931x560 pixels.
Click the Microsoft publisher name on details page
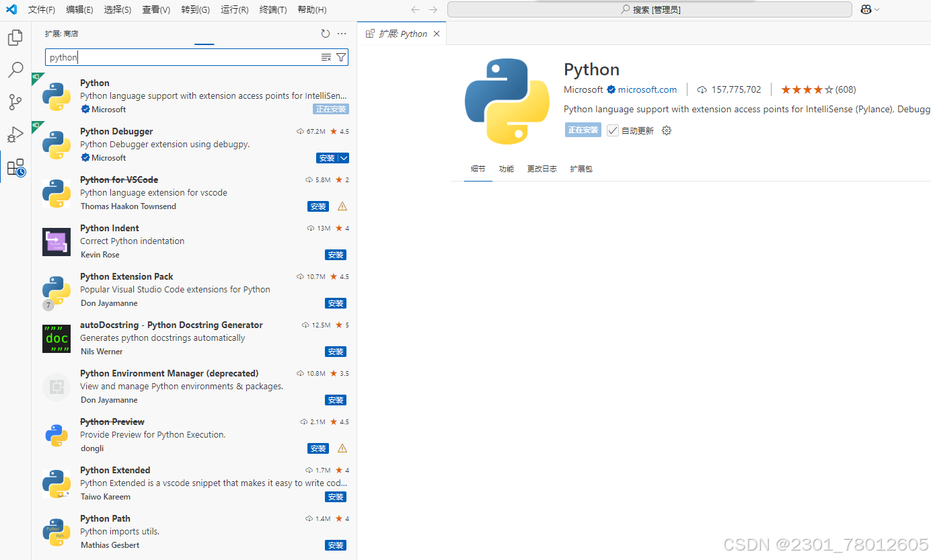[x=583, y=89]
